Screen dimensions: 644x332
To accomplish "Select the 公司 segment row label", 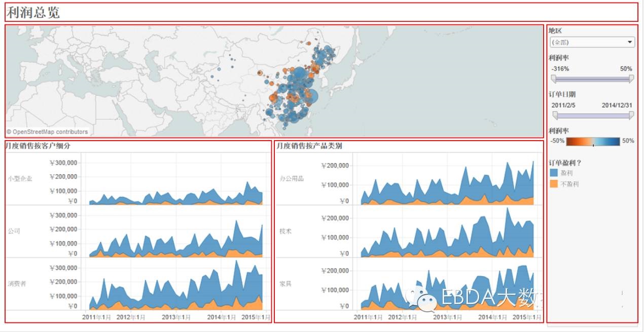I will (x=14, y=231).
